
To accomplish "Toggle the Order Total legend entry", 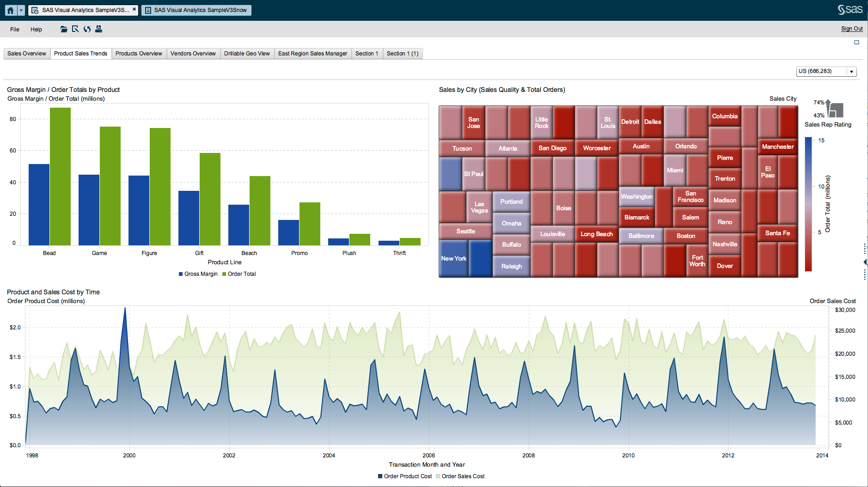I will click(x=239, y=274).
